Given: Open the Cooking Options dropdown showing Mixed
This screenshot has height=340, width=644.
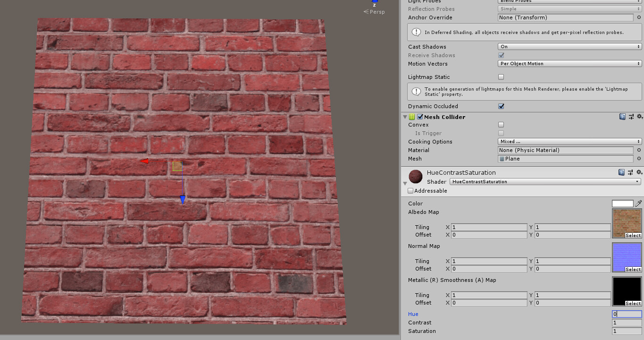Looking at the screenshot, I should (x=569, y=141).
